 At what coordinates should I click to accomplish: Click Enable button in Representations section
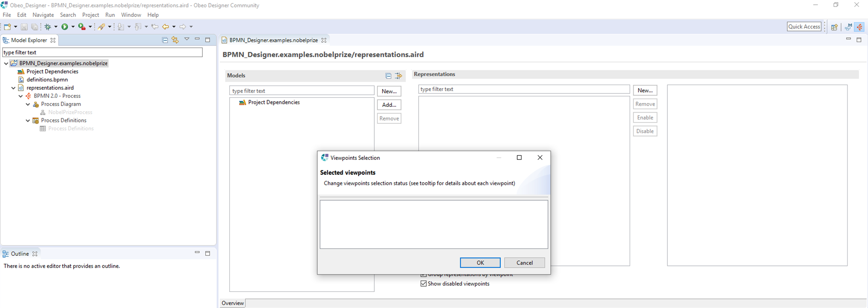pos(645,118)
